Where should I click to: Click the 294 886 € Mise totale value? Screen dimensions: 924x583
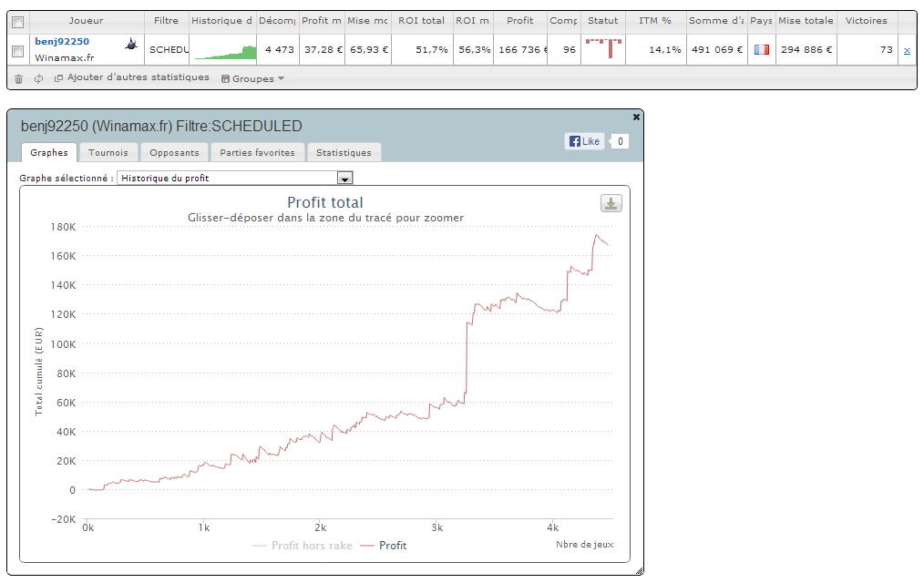click(806, 50)
